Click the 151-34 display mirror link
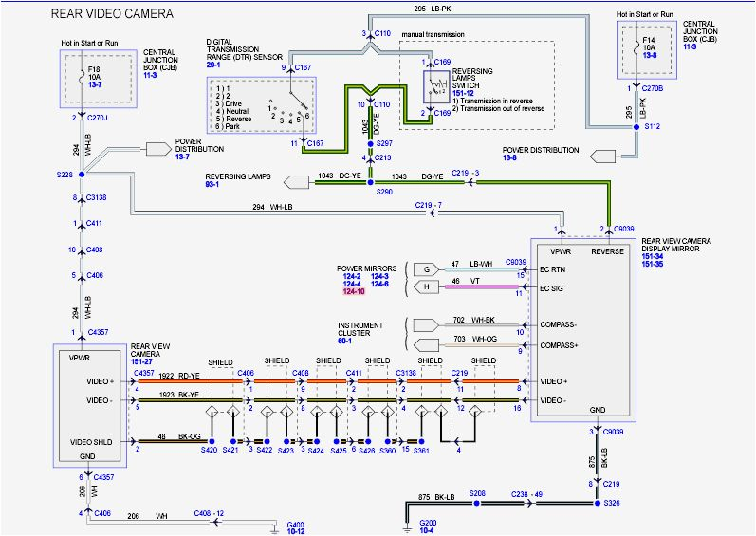The height and width of the screenshot is (536, 756). pyautogui.click(x=653, y=256)
